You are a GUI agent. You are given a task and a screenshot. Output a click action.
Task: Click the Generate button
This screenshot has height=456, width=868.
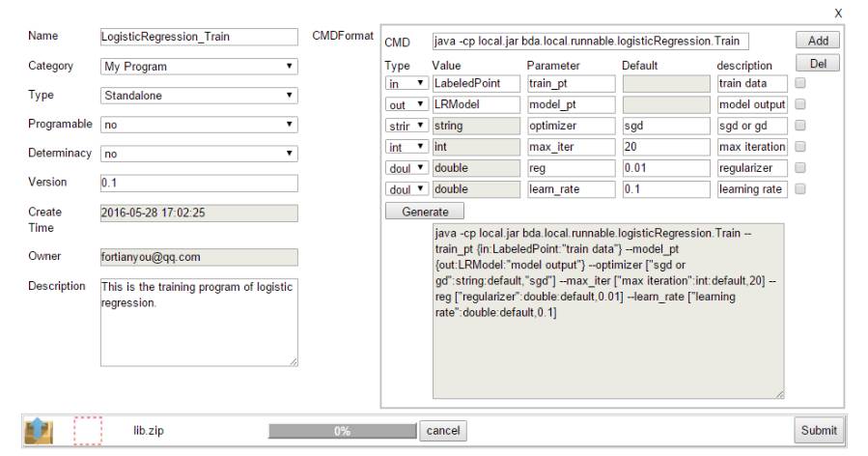tap(425, 212)
